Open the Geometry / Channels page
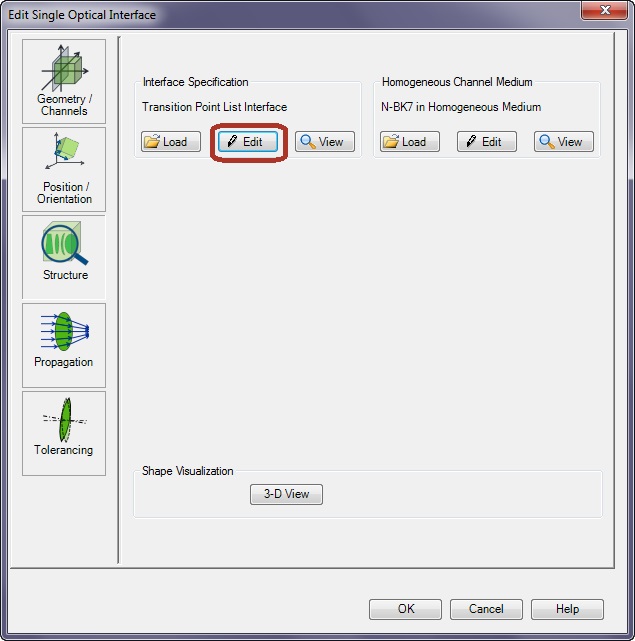635x641 pixels. pyautogui.click(x=64, y=81)
